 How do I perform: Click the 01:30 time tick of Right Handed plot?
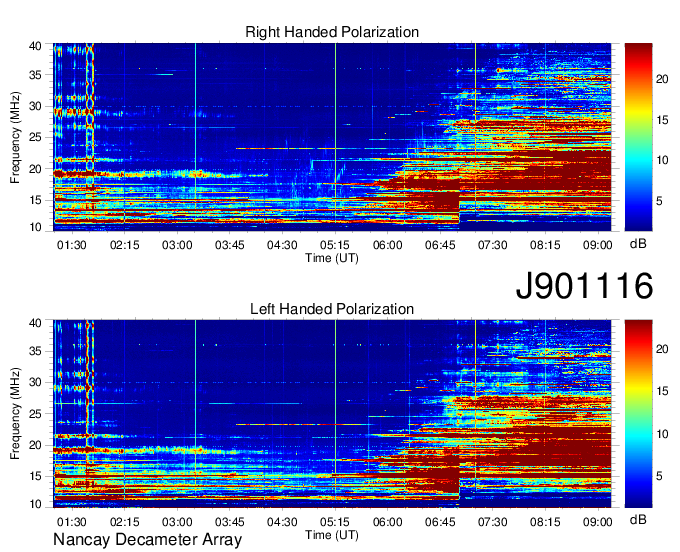point(72,245)
